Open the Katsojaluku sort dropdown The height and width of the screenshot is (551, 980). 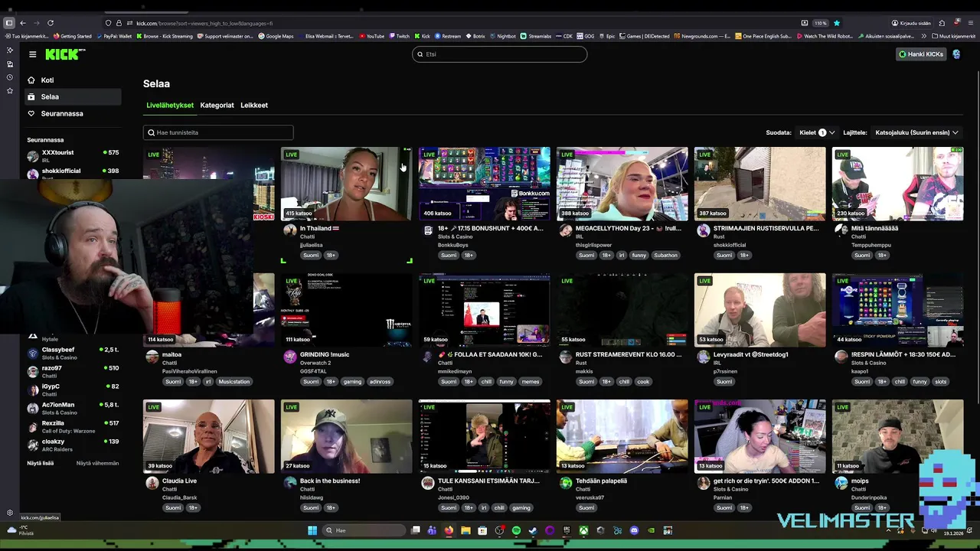pyautogui.click(x=916, y=132)
